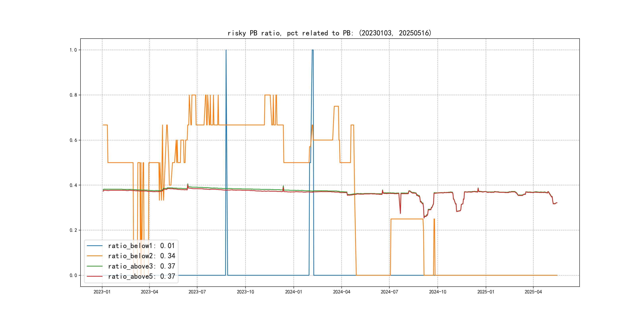Click the 2023-01 x-axis tick label
The height and width of the screenshot is (322, 644).
point(102,292)
